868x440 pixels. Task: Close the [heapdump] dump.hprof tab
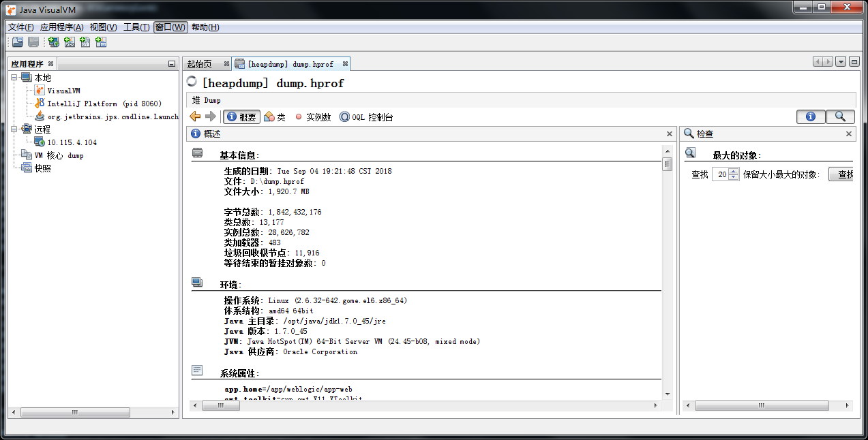[x=345, y=64]
